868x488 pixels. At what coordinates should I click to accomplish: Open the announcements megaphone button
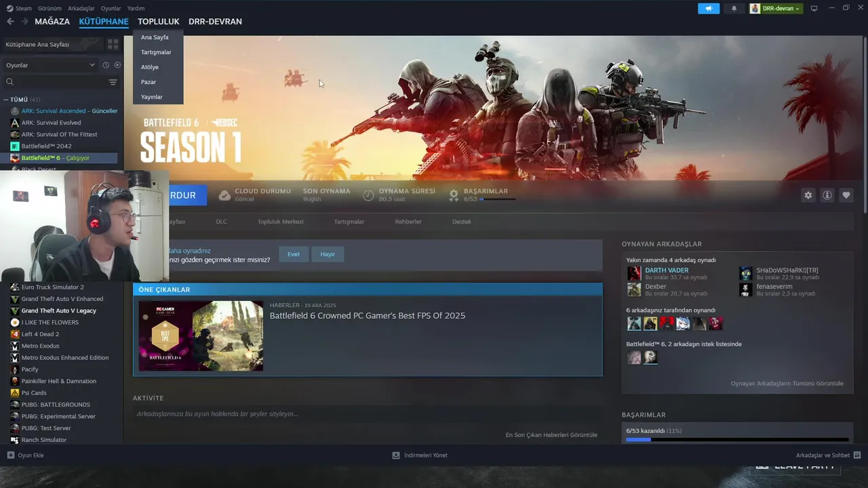click(x=709, y=8)
